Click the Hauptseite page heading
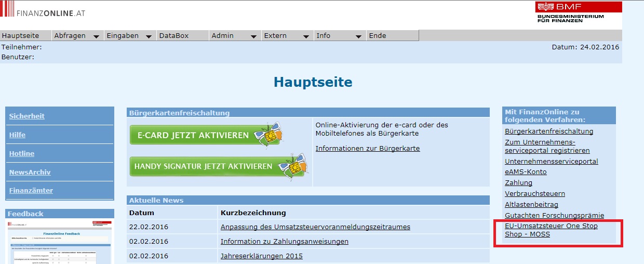The height and width of the screenshot is (264, 644). pos(313,82)
